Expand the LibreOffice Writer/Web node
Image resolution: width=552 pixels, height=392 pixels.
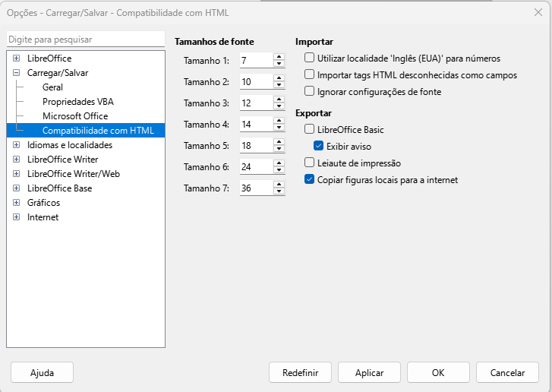pos(16,174)
